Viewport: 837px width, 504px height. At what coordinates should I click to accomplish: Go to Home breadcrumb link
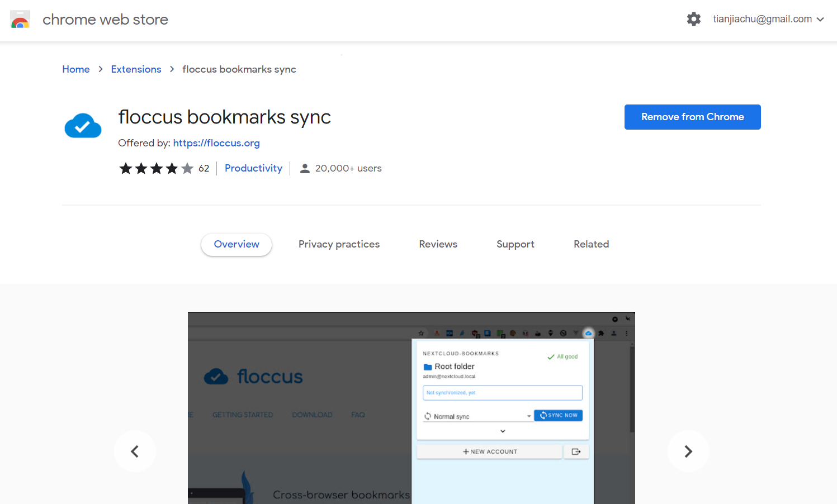(76, 69)
